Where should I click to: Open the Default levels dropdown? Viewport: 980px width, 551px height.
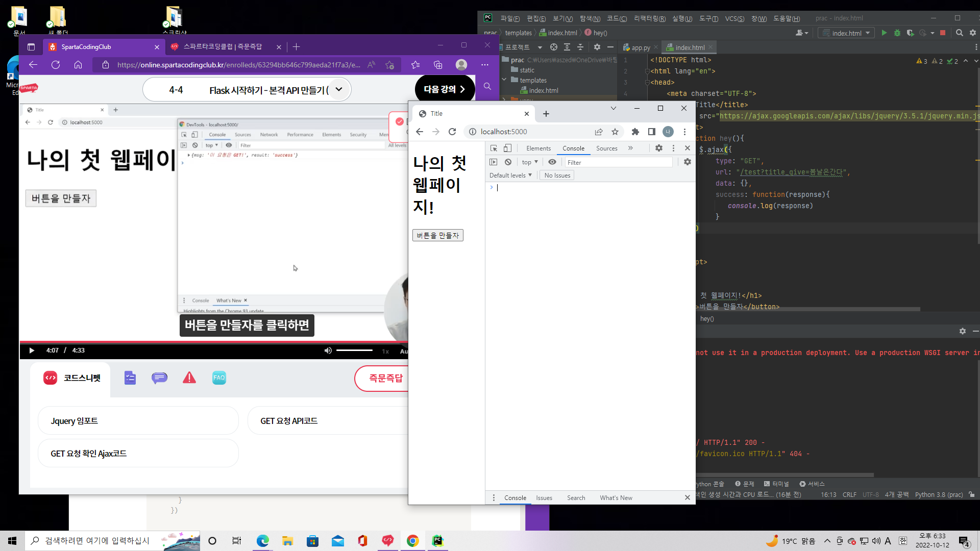510,176
